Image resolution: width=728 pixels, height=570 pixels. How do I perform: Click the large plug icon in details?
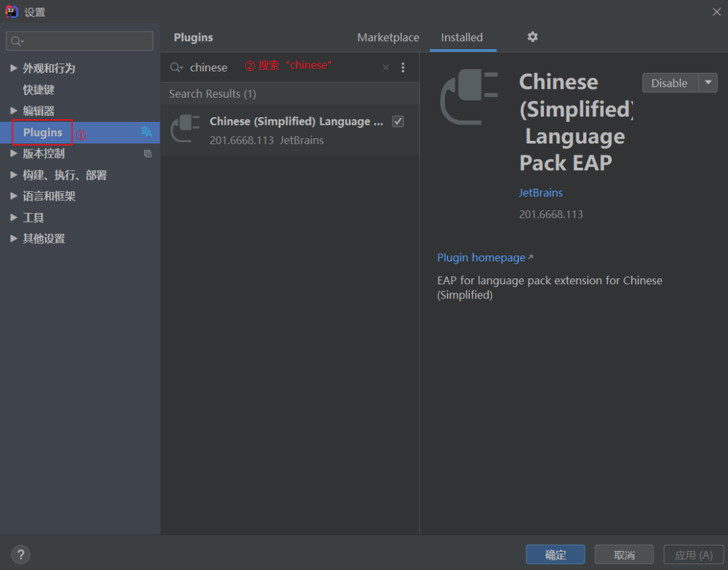click(x=469, y=97)
